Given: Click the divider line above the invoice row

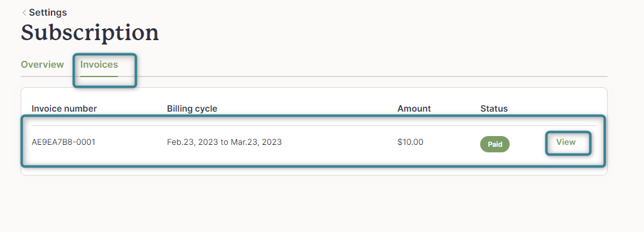Looking at the screenshot, I should (314, 125).
